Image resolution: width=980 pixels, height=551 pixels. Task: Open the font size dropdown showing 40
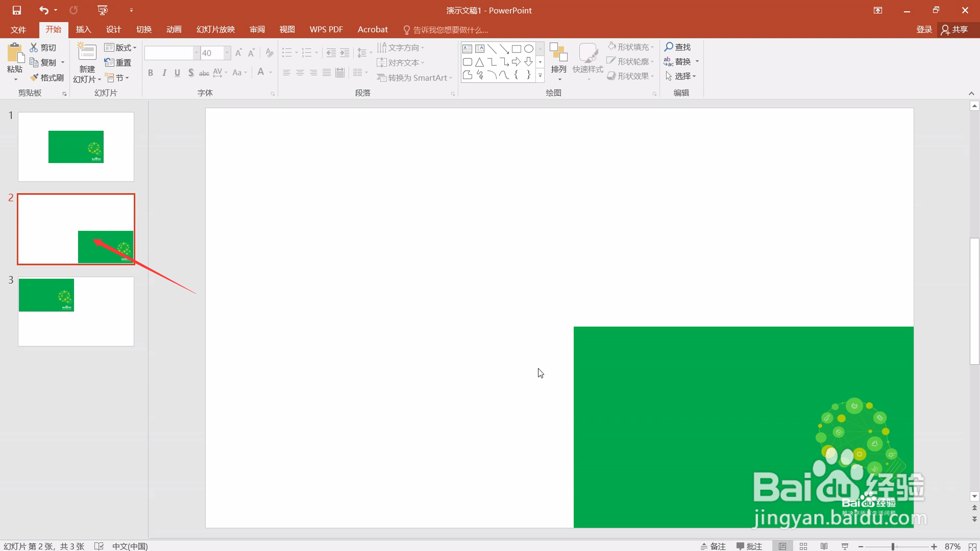click(x=227, y=53)
